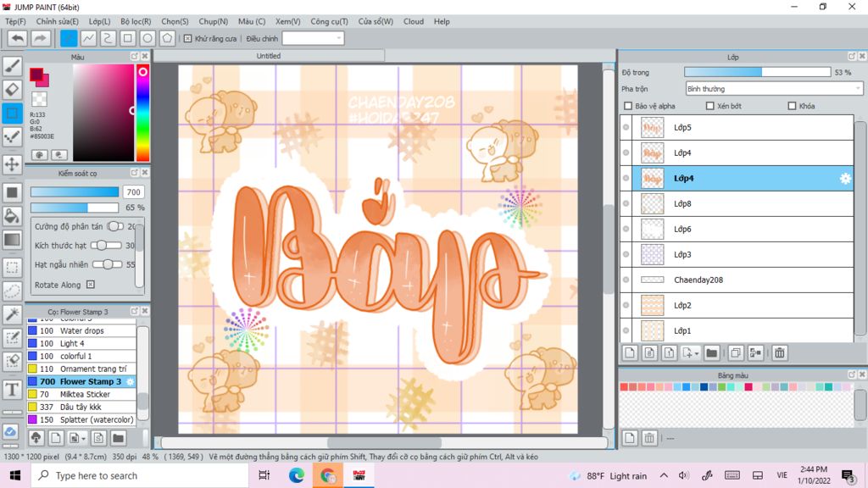The image size is (868, 488).
Task: Toggle the Rotate Along checkbox
Action: click(90, 285)
